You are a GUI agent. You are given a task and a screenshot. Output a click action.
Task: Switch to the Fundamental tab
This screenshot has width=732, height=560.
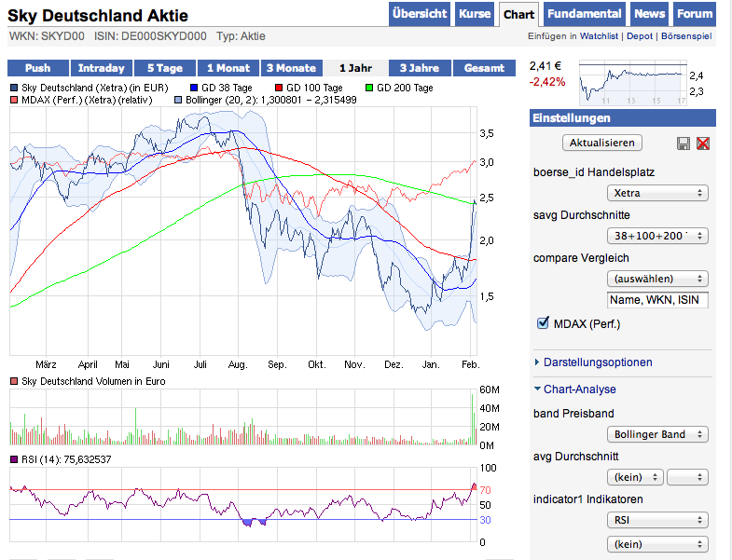pyautogui.click(x=585, y=14)
